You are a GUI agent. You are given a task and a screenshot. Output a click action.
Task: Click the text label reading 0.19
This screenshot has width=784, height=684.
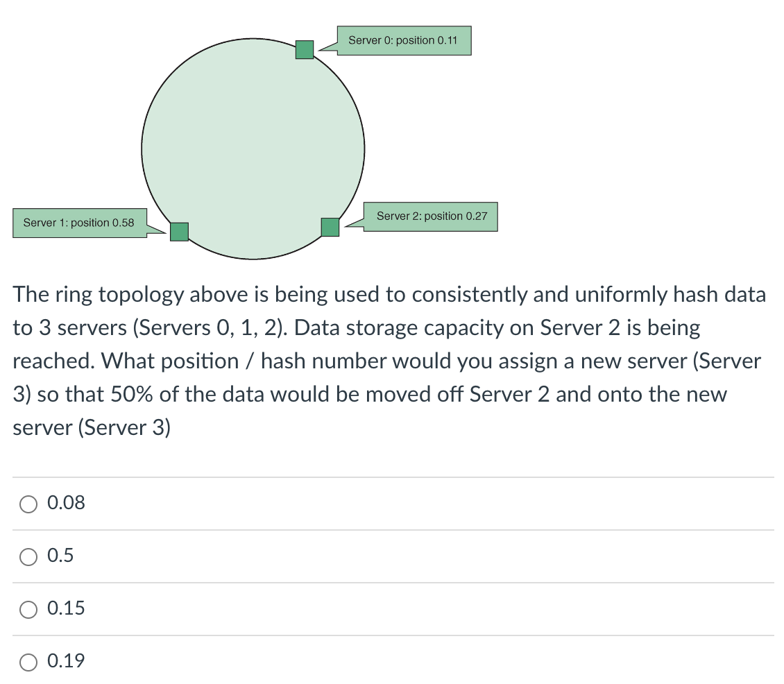[x=66, y=661]
